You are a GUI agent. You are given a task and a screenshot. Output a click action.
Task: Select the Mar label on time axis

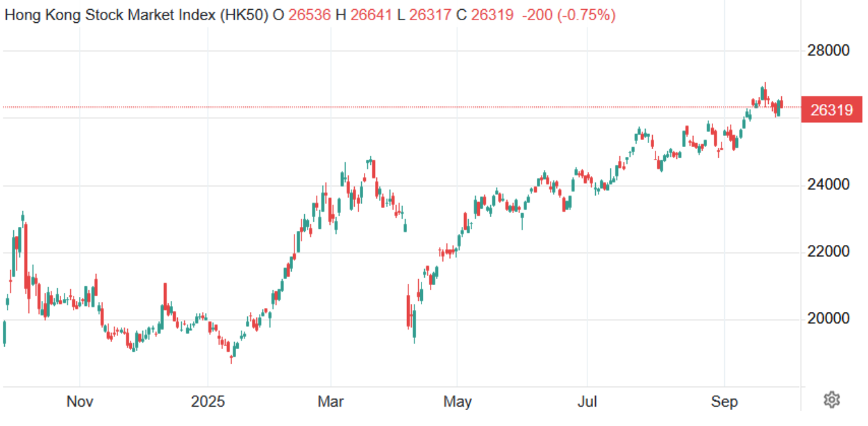[331, 402]
